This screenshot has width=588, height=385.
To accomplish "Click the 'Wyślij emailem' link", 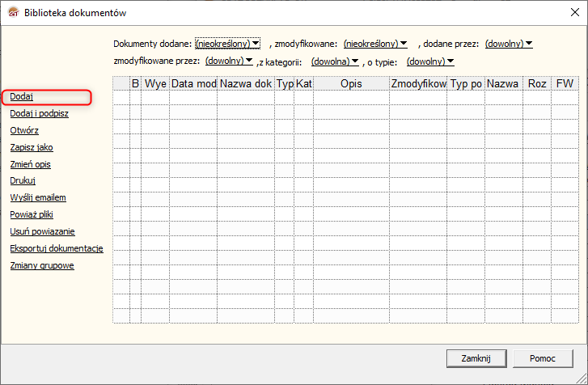I will [38, 197].
